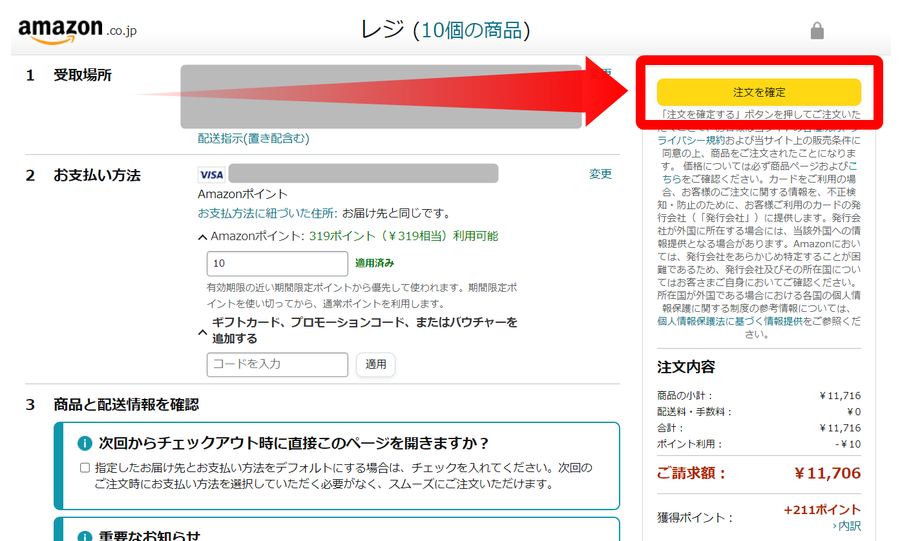Open 個人情報保護法に基づく情報提供 link
Image resolution: width=900 pixels, height=541 pixels.
729,321
